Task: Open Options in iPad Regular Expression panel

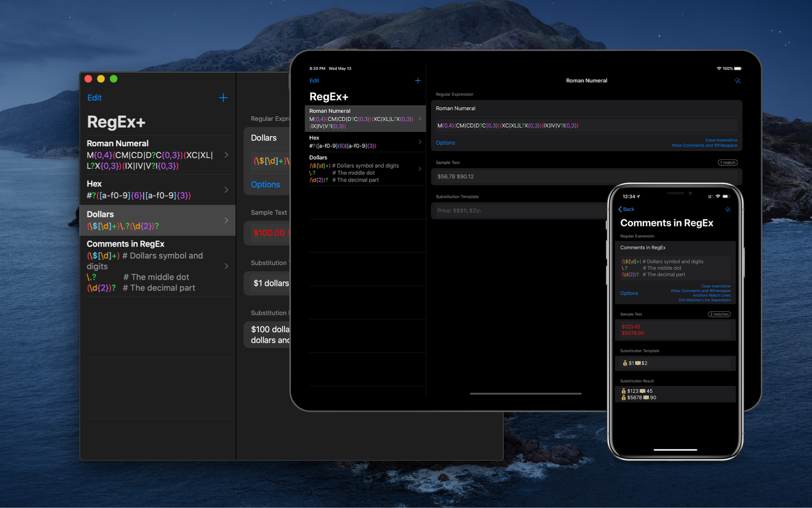Action: 445,143
